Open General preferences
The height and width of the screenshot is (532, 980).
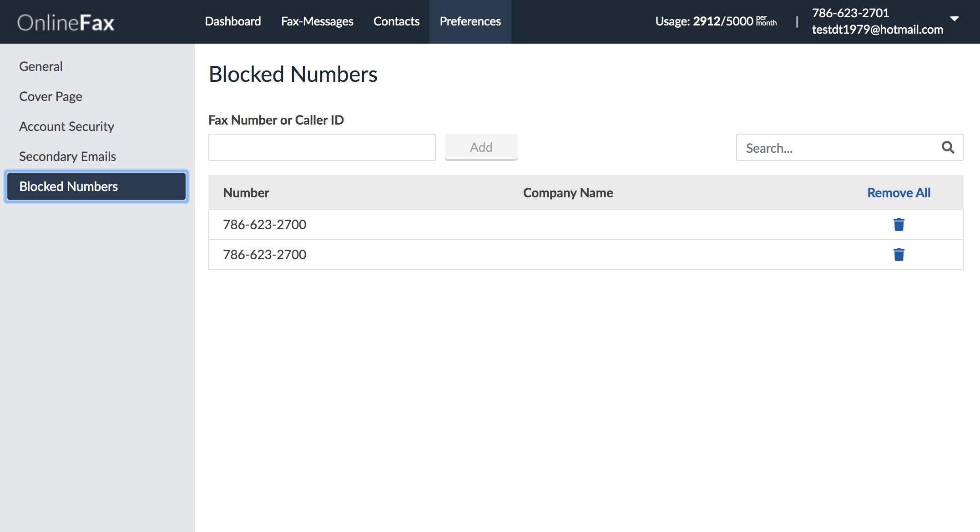click(40, 66)
